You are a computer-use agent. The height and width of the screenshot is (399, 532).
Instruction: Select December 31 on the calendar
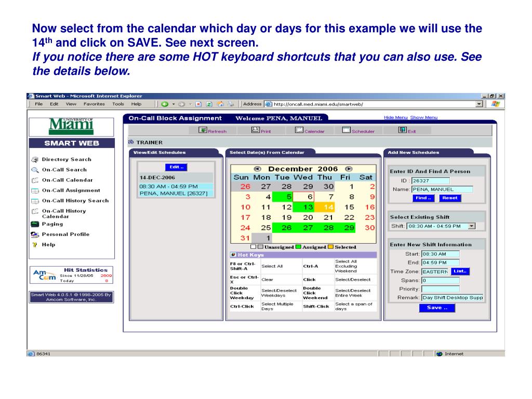pyautogui.click(x=241, y=238)
